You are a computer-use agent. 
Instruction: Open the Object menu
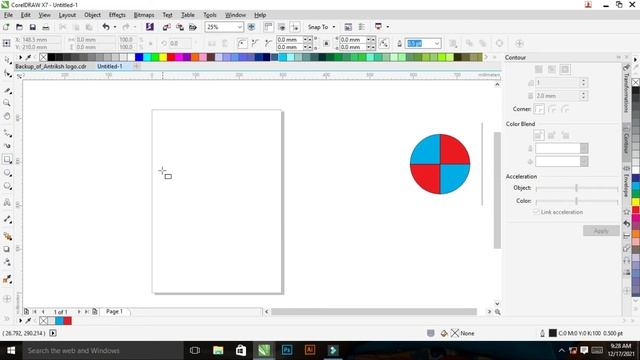point(92,15)
